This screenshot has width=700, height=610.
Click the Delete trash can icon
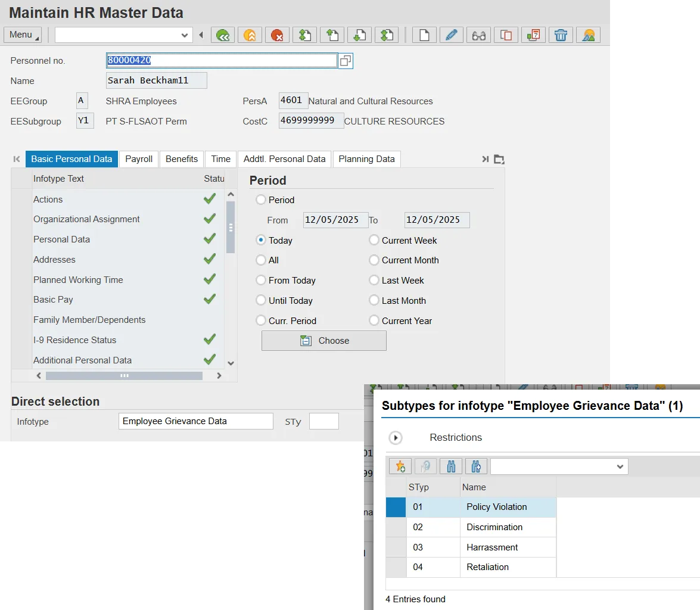pos(561,35)
